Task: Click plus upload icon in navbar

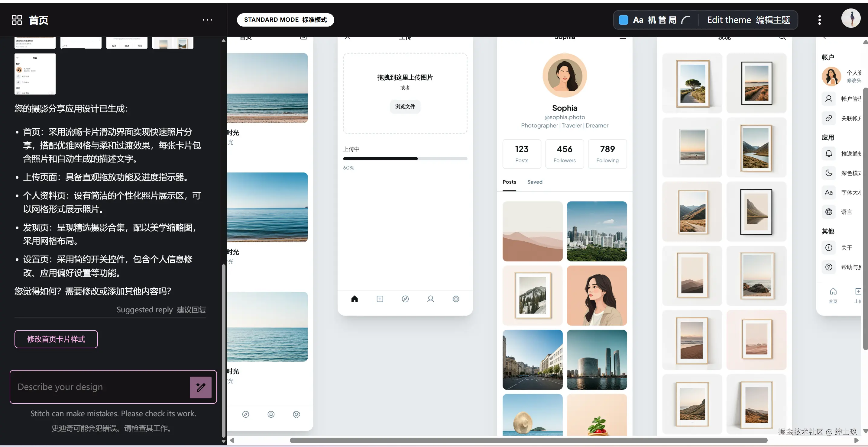Action: [x=380, y=299]
